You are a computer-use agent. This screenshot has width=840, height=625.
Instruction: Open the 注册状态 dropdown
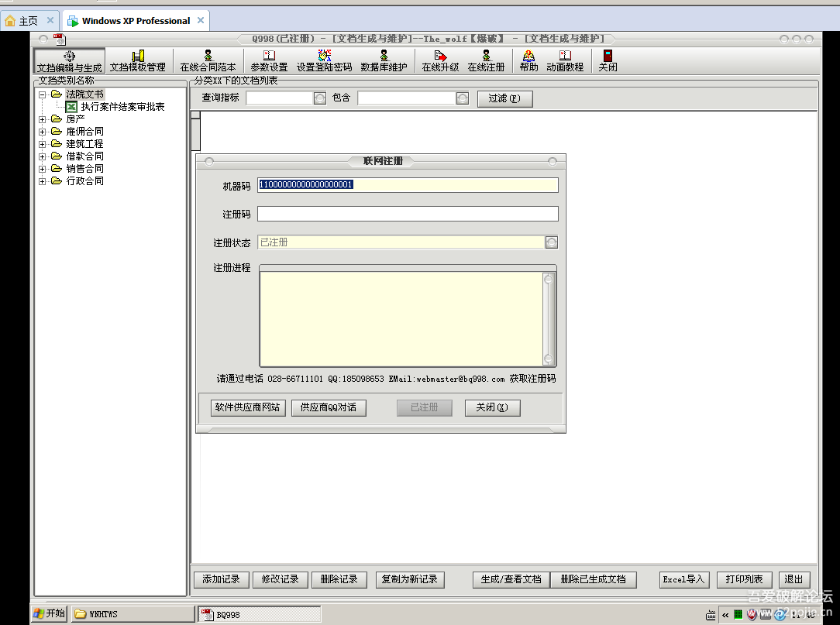(551, 242)
